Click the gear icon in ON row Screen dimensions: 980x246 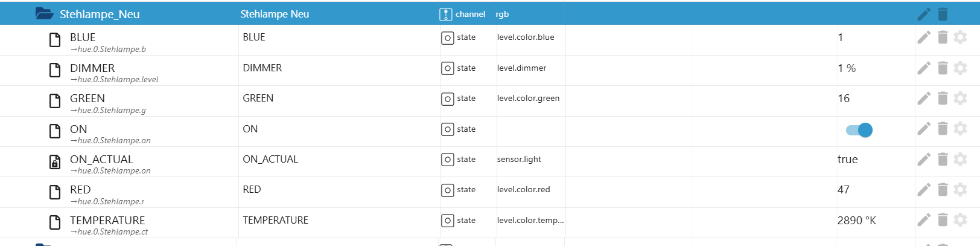961,129
